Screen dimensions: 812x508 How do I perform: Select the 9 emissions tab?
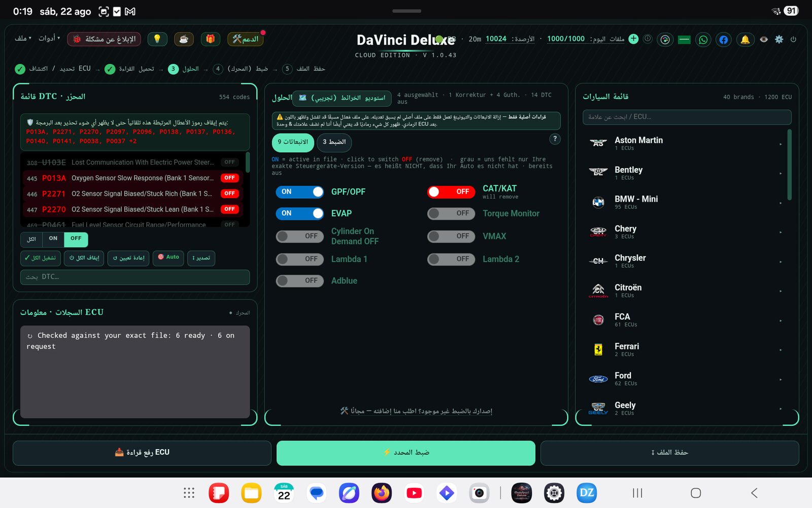point(293,142)
